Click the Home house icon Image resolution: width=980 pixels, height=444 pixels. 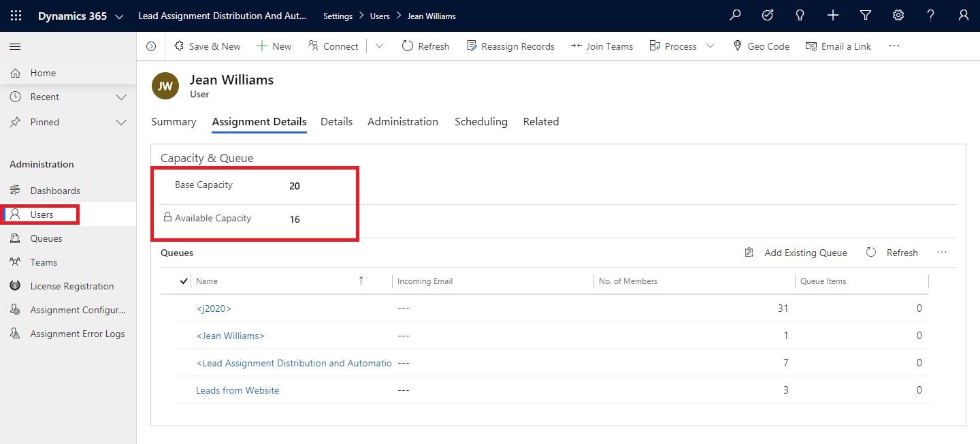point(16,73)
